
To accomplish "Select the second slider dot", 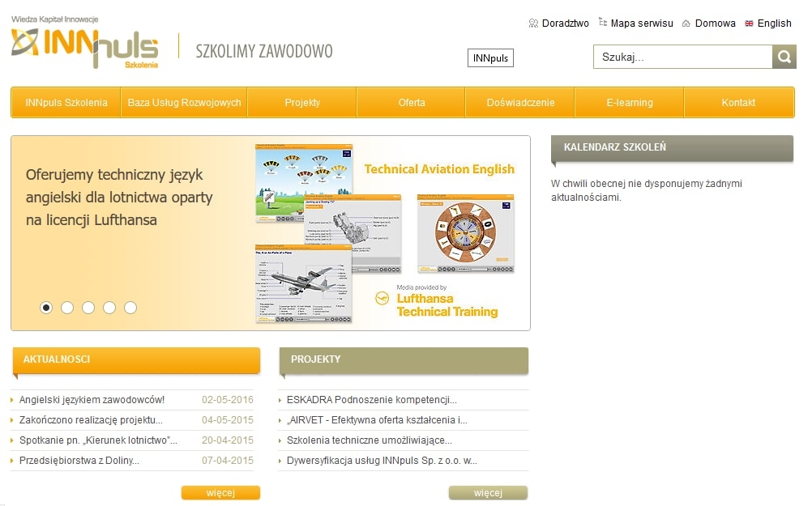I will point(67,308).
